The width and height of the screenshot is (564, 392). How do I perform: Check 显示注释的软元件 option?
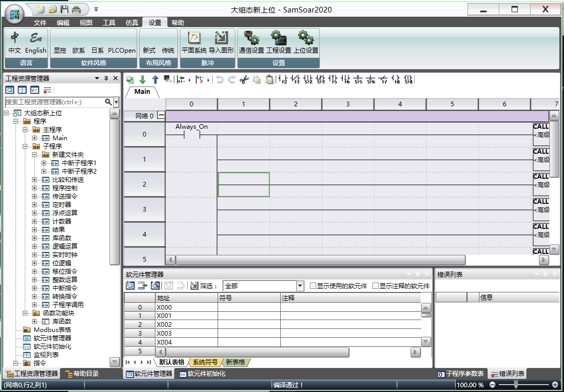point(376,286)
